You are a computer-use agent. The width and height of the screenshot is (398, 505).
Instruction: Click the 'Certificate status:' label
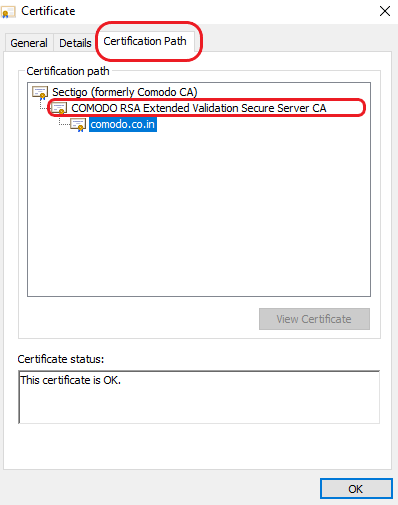(61, 359)
